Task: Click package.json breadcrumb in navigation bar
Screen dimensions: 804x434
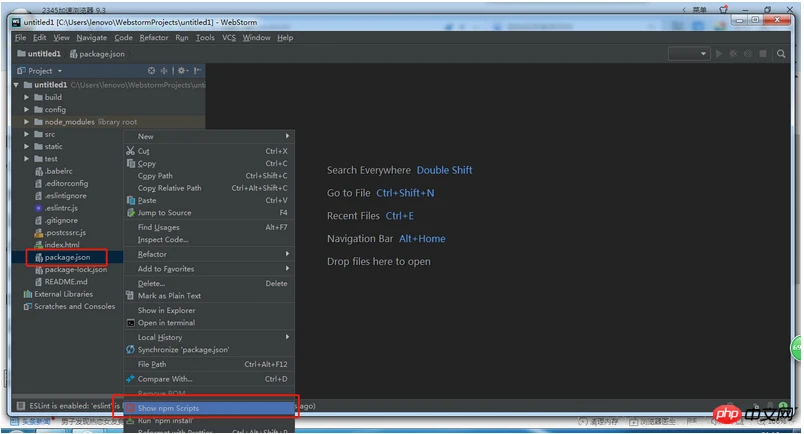Action: click(x=97, y=53)
